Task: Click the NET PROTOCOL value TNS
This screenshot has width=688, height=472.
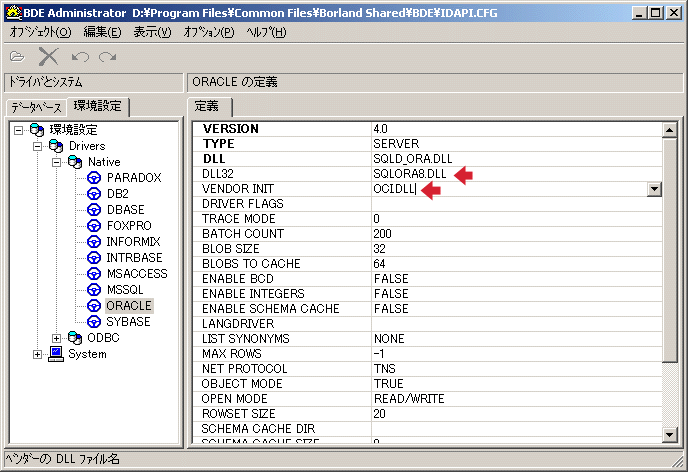Action: click(x=384, y=368)
